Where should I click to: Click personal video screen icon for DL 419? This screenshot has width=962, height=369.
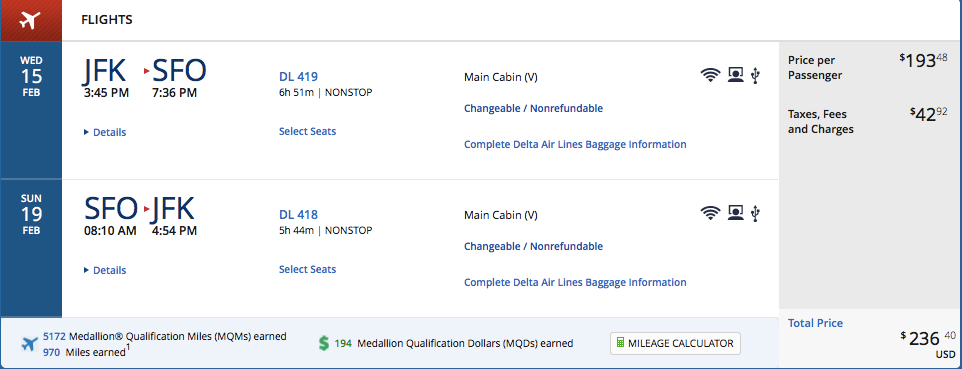[x=735, y=75]
